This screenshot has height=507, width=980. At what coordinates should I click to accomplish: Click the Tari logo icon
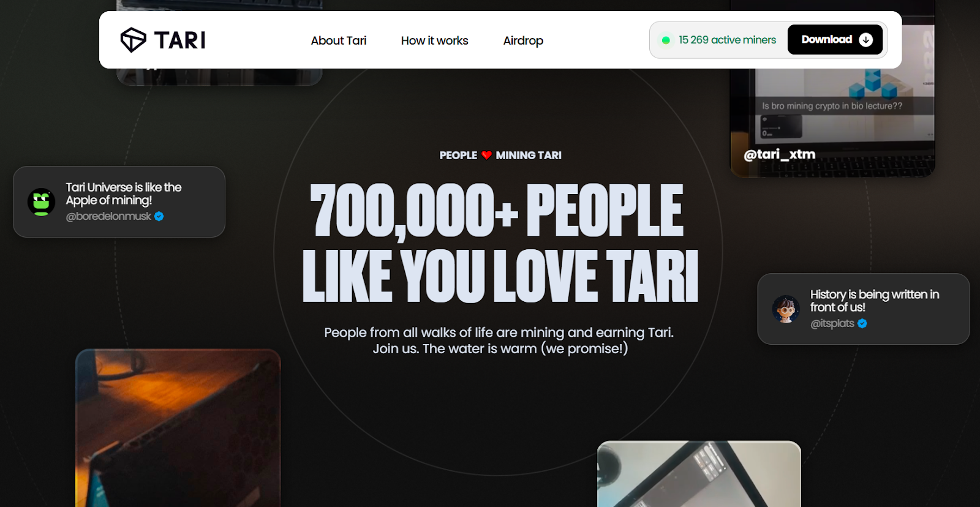[x=133, y=40]
